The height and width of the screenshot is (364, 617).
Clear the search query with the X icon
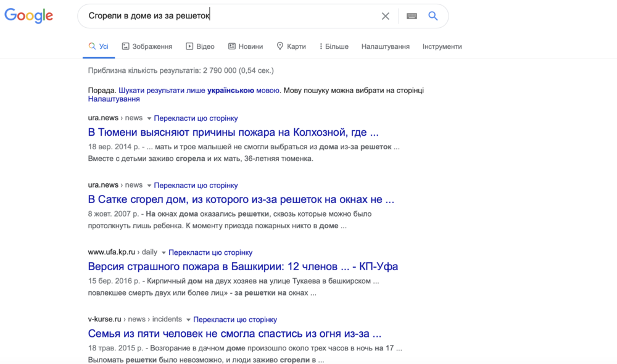pyautogui.click(x=386, y=16)
